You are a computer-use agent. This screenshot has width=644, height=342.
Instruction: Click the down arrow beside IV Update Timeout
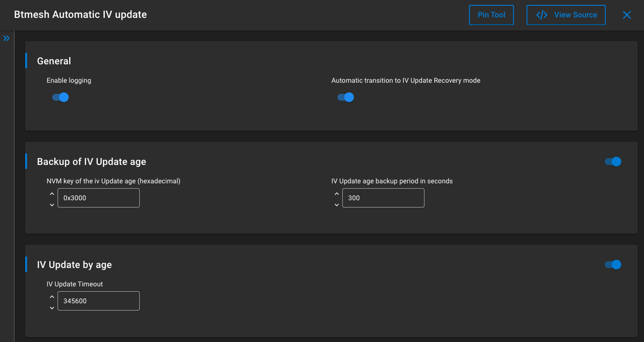click(52, 308)
